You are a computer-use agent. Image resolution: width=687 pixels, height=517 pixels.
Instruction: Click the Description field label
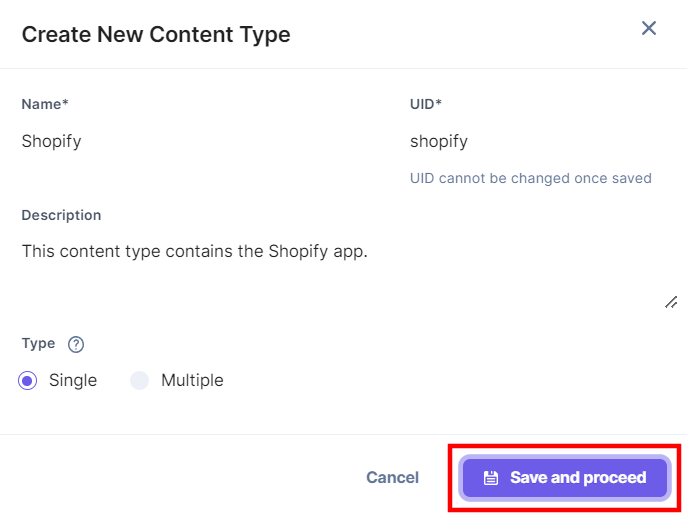(x=61, y=215)
